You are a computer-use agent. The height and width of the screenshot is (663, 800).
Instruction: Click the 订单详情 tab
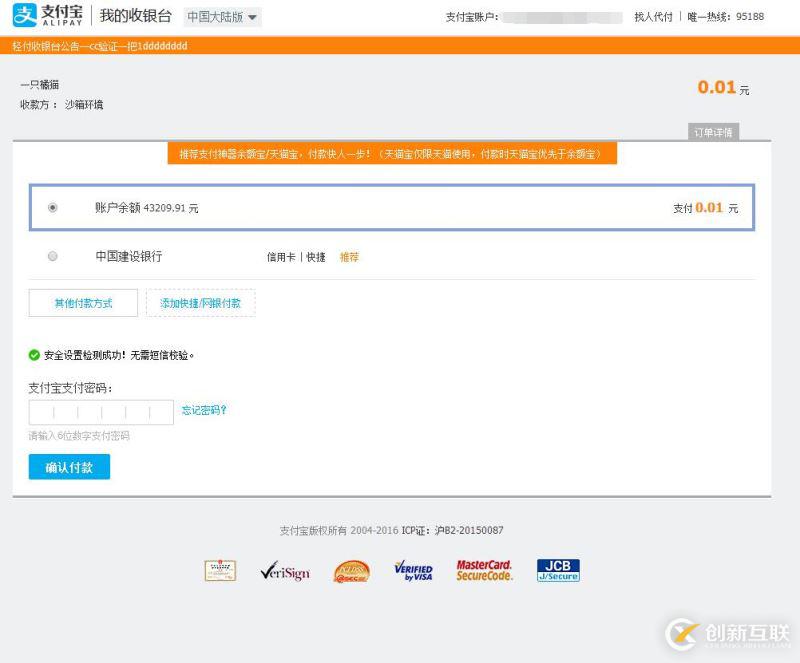click(713, 132)
